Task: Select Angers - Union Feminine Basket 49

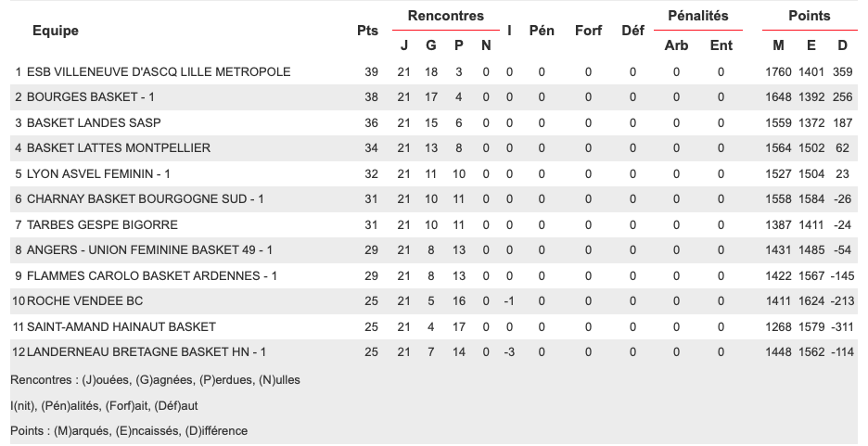Action: click(x=149, y=250)
